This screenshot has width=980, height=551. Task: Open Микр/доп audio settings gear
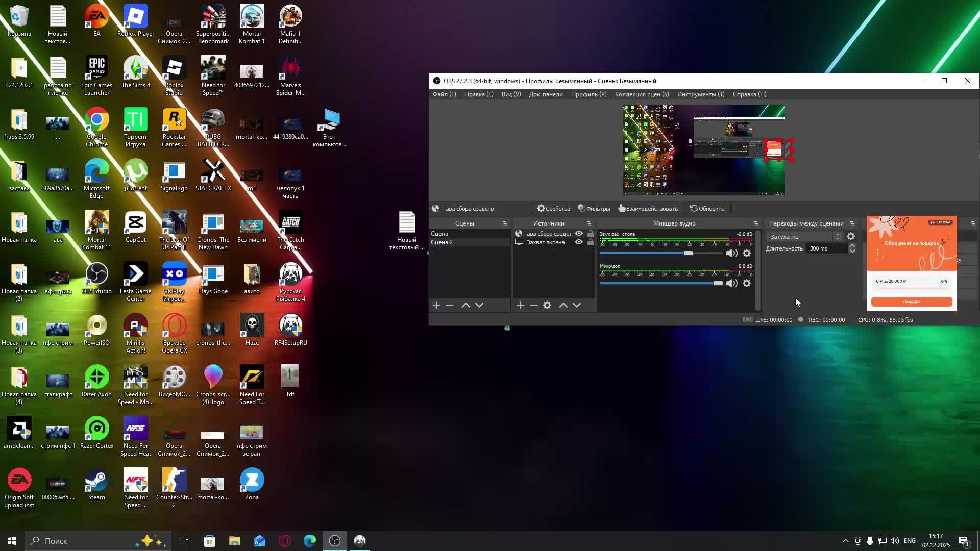747,283
